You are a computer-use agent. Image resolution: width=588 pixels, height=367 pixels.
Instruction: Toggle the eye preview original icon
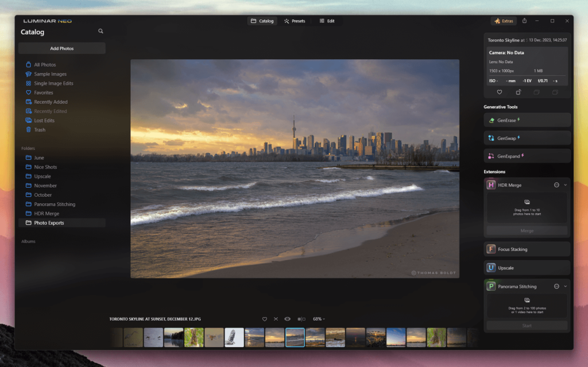288,319
